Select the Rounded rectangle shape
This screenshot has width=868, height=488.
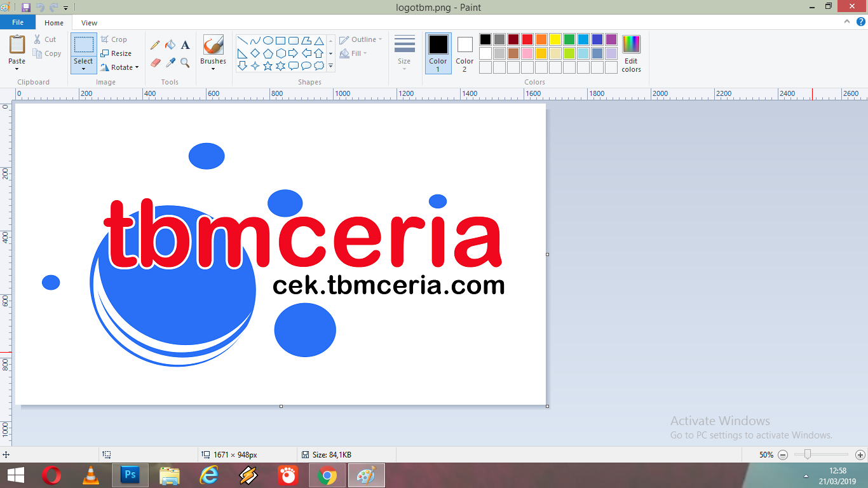click(x=292, y=40)
